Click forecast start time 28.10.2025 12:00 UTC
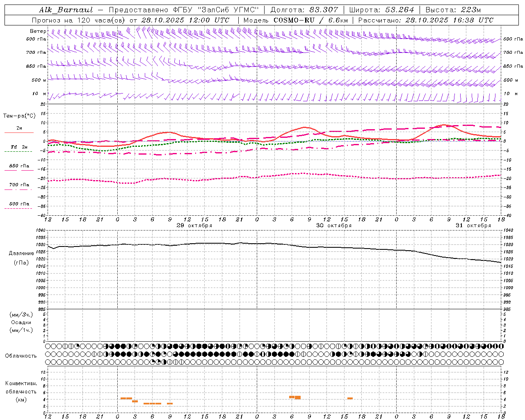Screen dimensions: 525x420 (185, 20)
